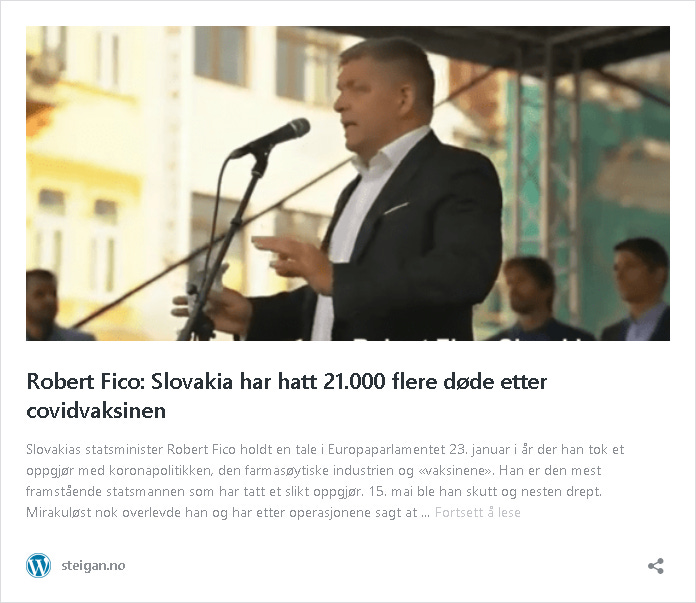Click the featured article image thumbnail

348,183
